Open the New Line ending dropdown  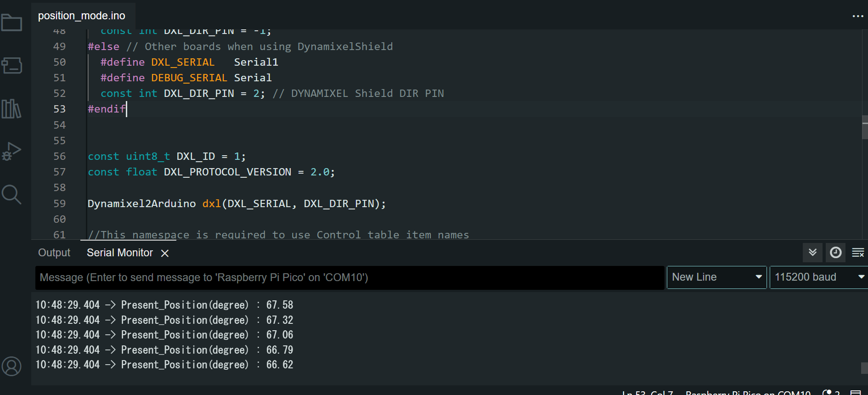[716, 277]
